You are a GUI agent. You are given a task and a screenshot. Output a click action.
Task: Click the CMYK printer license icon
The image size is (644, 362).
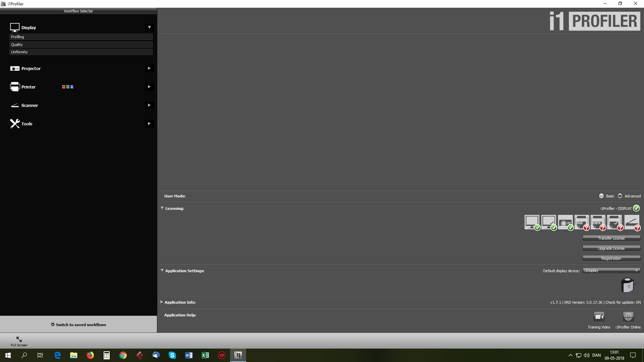(598, 222)
